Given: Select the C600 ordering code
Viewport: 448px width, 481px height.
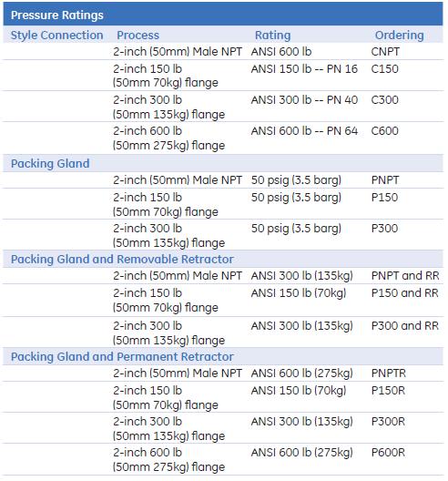Looking at the screenshot, I should tap(384, 131).
